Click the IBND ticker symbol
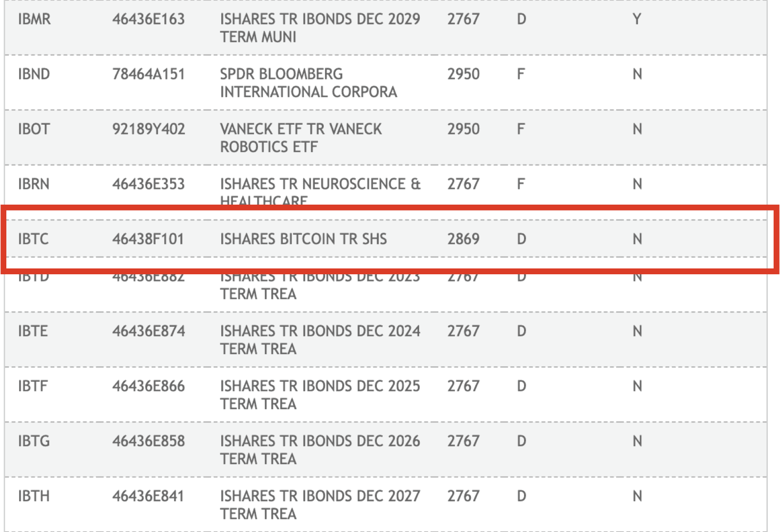 coord(34,74)
